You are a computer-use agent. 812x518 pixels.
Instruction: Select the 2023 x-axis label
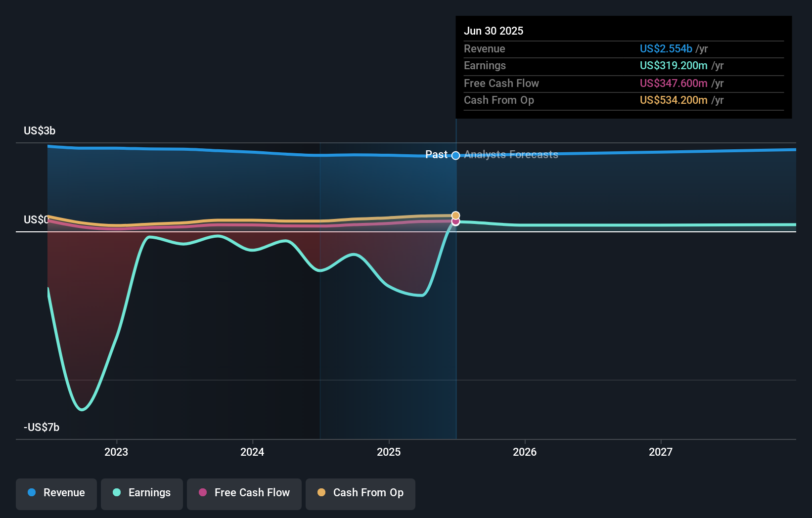tap(116, 452)
